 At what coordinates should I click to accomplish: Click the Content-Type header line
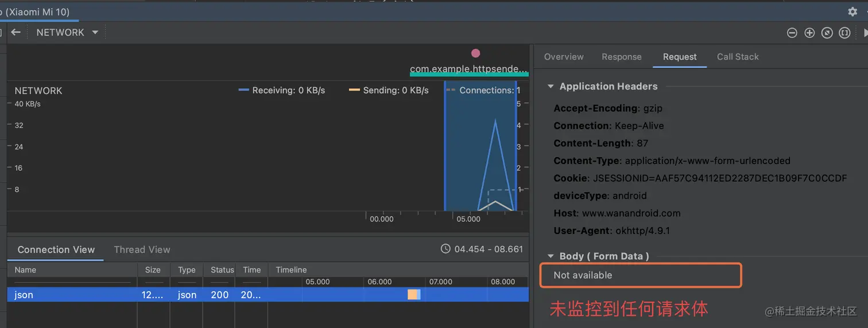tap(672, 161)
